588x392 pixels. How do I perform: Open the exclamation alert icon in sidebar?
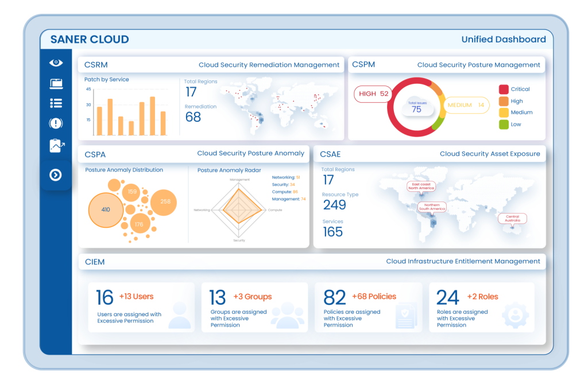click(x=56, y=123)
